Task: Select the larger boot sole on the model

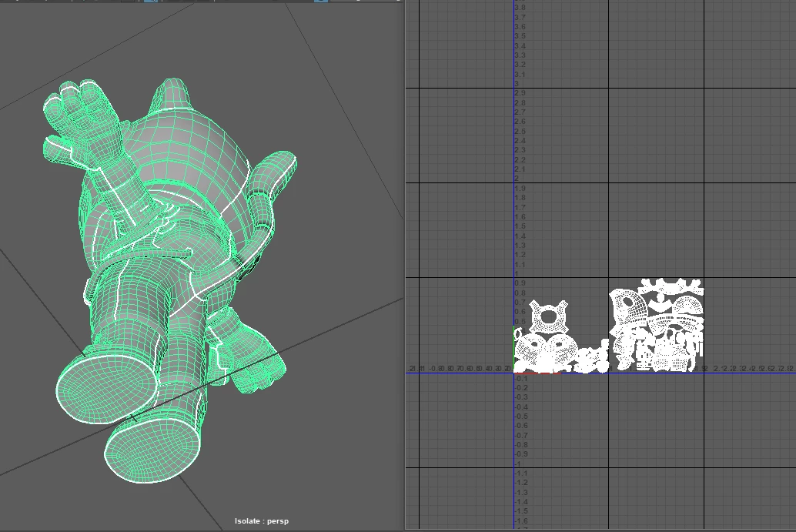Action: 105,390
